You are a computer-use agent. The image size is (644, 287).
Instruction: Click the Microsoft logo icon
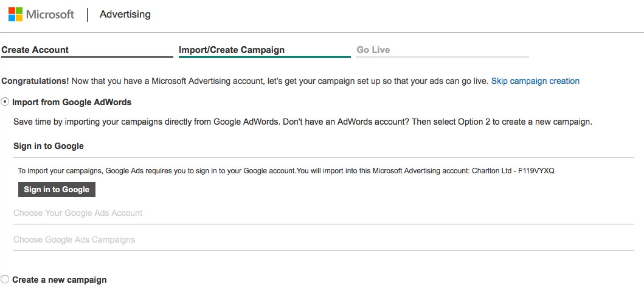click(15, 15)
